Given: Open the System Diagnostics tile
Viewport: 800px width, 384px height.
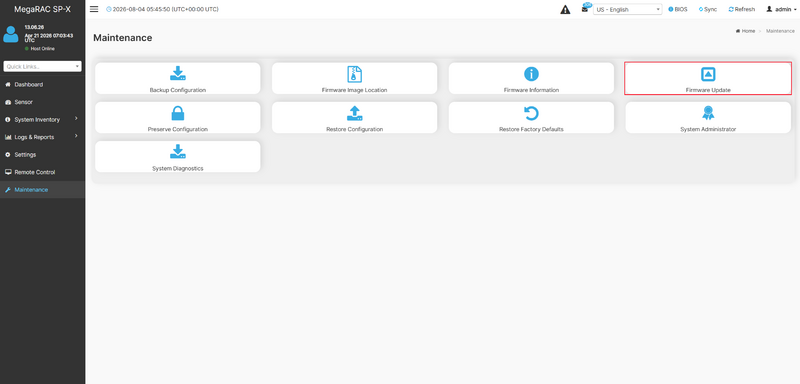Looking at the screenshot, I should coord(178,157).
